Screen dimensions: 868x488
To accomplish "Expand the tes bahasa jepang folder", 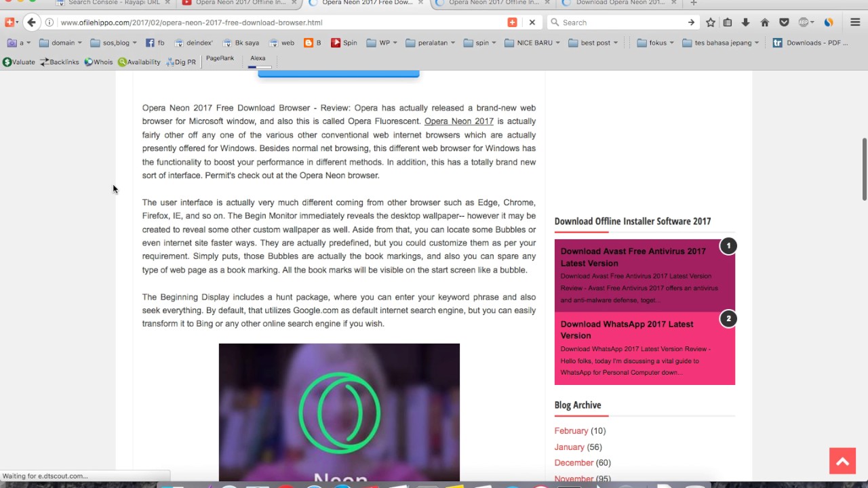I will point(721,43).
